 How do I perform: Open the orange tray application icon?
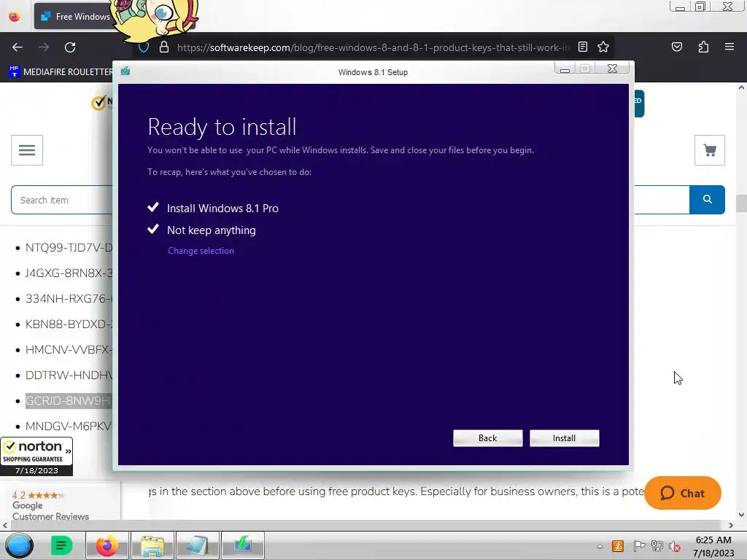point(618,546)
